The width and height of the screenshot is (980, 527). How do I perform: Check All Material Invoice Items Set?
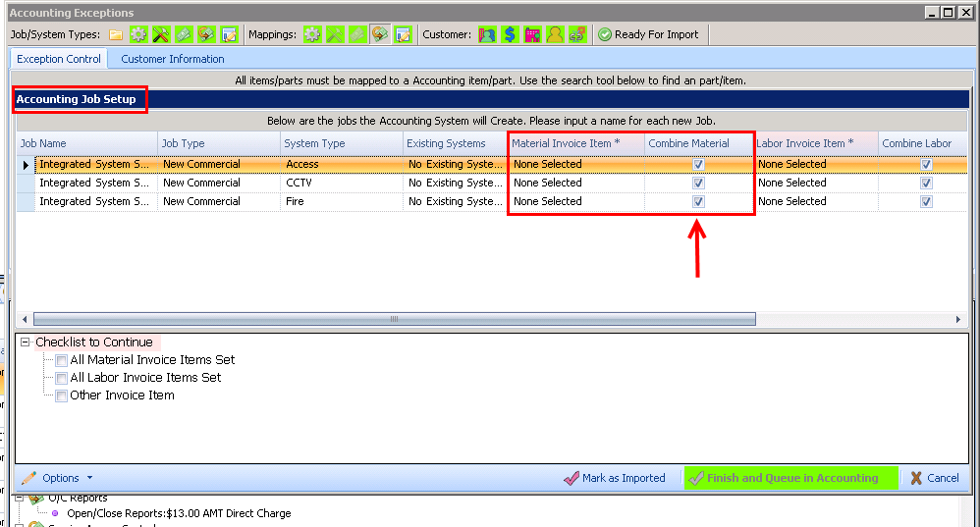(61, 360)
